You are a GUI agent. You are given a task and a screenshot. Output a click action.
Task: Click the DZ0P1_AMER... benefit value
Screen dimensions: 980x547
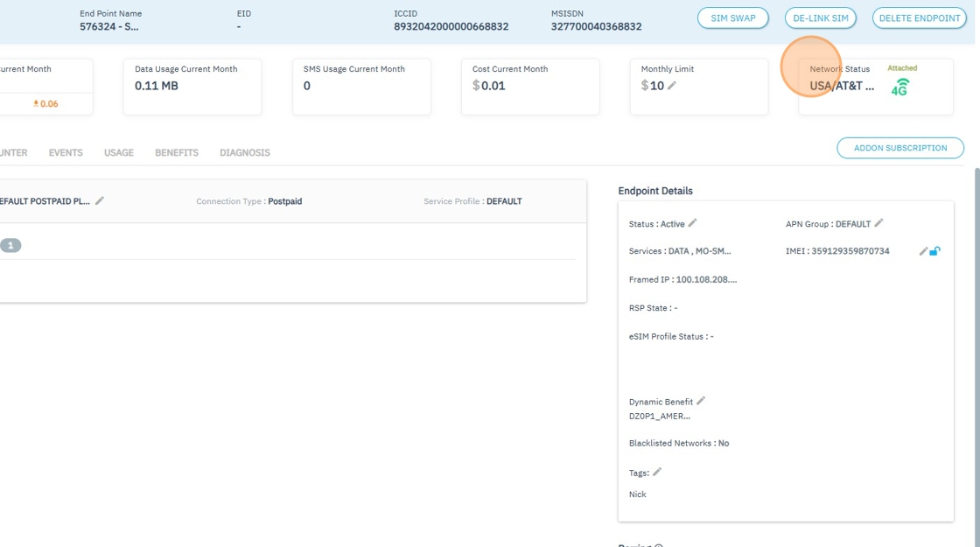[660, 417]
